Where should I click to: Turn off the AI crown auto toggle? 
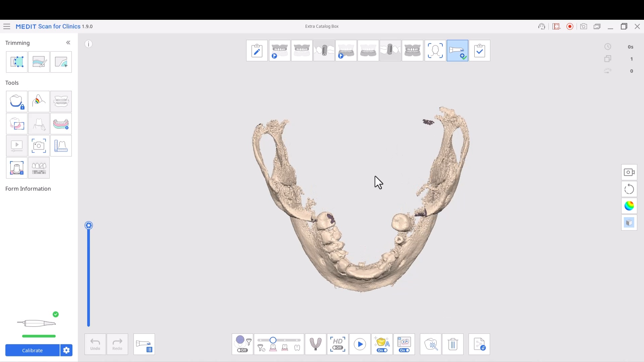point(382,350)
